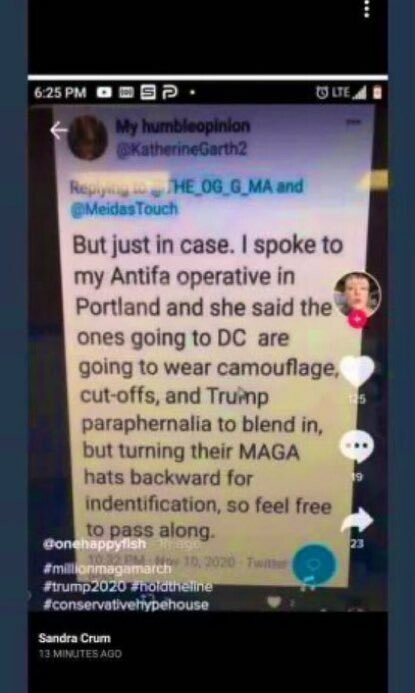This screenshot has width=415, height=693.
Task: Share the video with the arrow icon
Action: click(357, 521)
